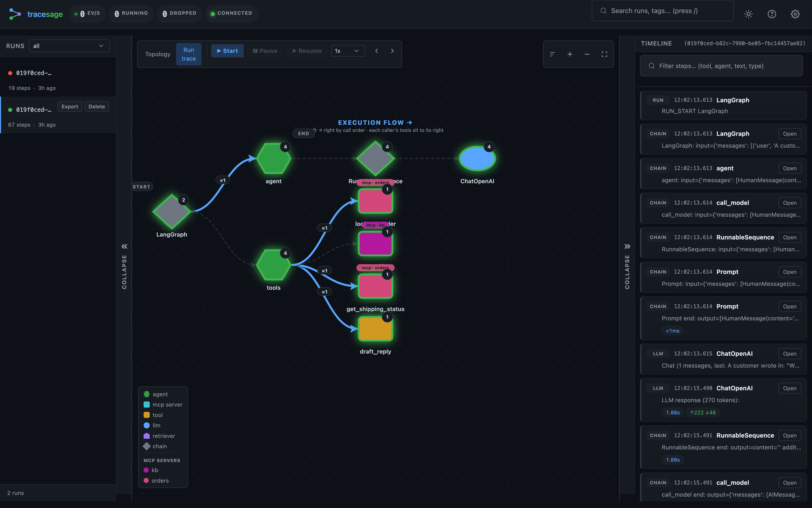Select the draft_reply yellow node

point(375,329)
